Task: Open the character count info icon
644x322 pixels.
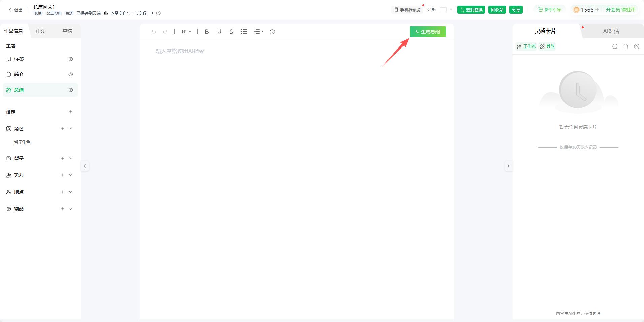Action: tap(158, 13)
